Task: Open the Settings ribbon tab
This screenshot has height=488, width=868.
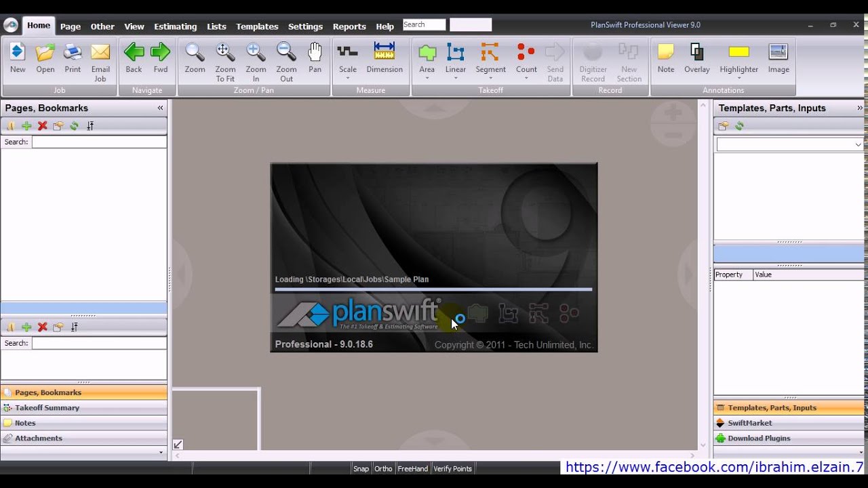Action: (305, 26)
